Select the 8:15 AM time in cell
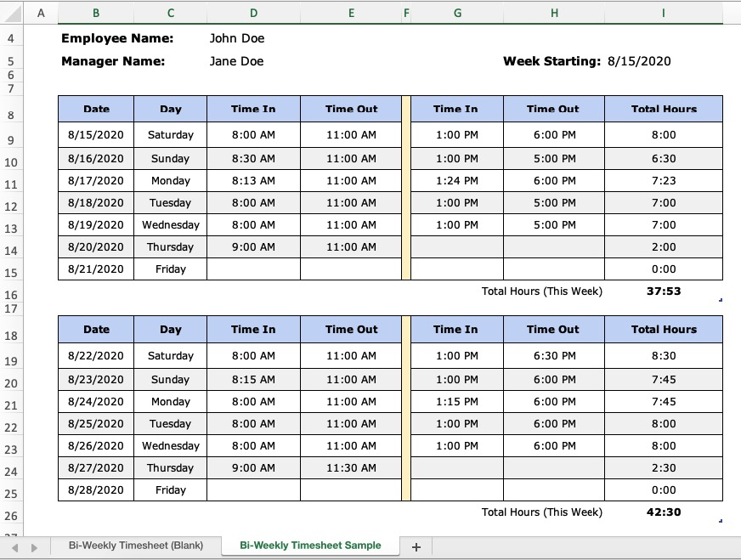This screenshot has height=560, width=741. (253, 380)
